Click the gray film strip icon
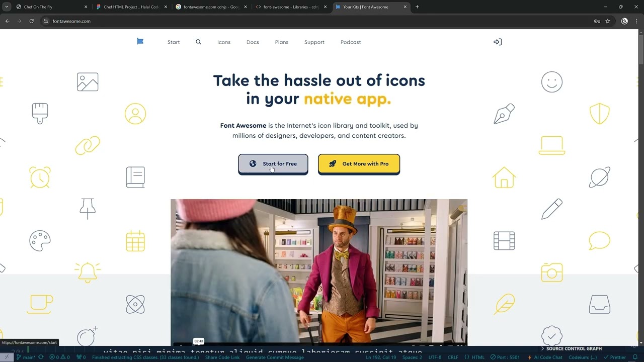Screen dimensions: 644x362 tap(504, 241)
